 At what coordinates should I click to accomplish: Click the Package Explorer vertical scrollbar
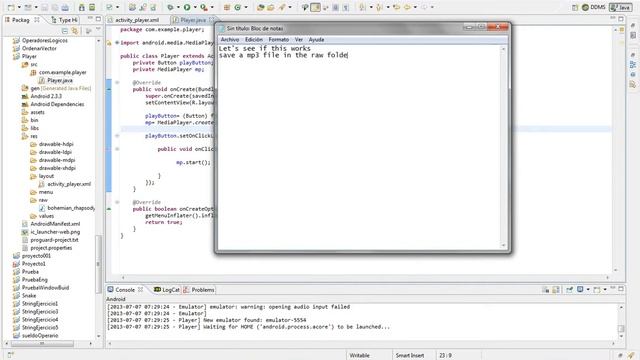point(98,264)
